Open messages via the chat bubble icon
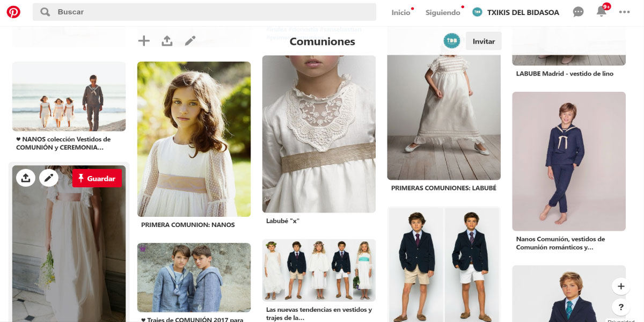Image resolution: width=644 pixels, height=322 pixels. [578, 11]
